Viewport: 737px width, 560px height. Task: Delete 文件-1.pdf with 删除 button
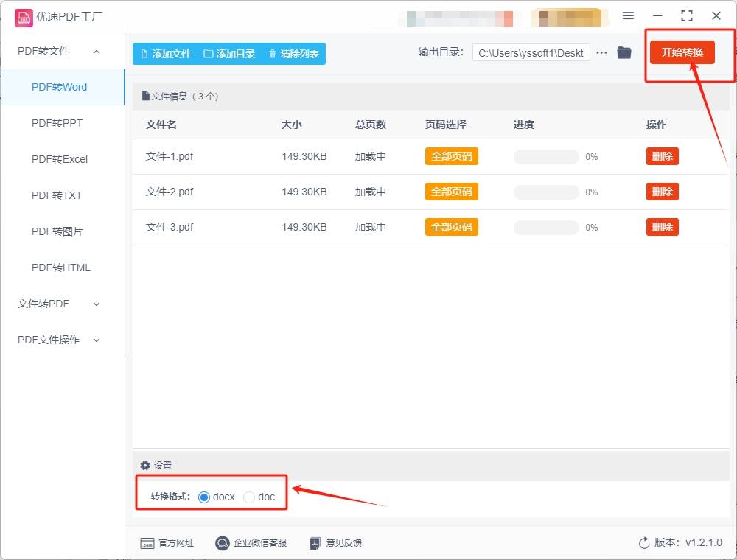pyautogui.click(x=662, y=156)
